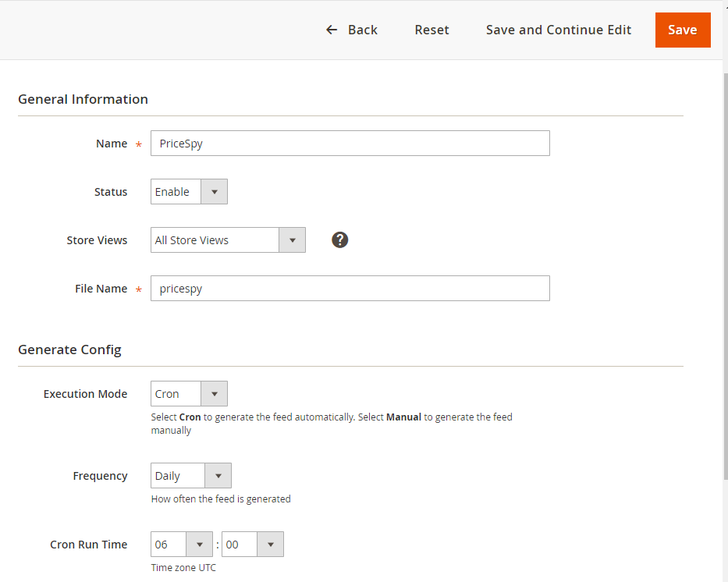This screenshot has width=728, height=582.
Task: Go back using the Back button
Action: pos(351,30)
